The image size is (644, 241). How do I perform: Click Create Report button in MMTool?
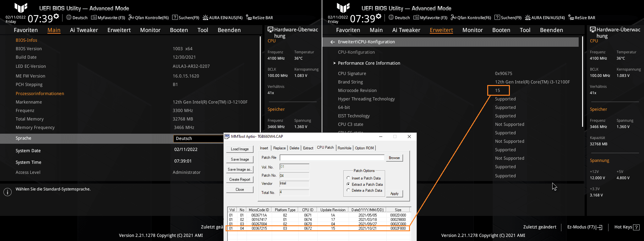[240, 179]
